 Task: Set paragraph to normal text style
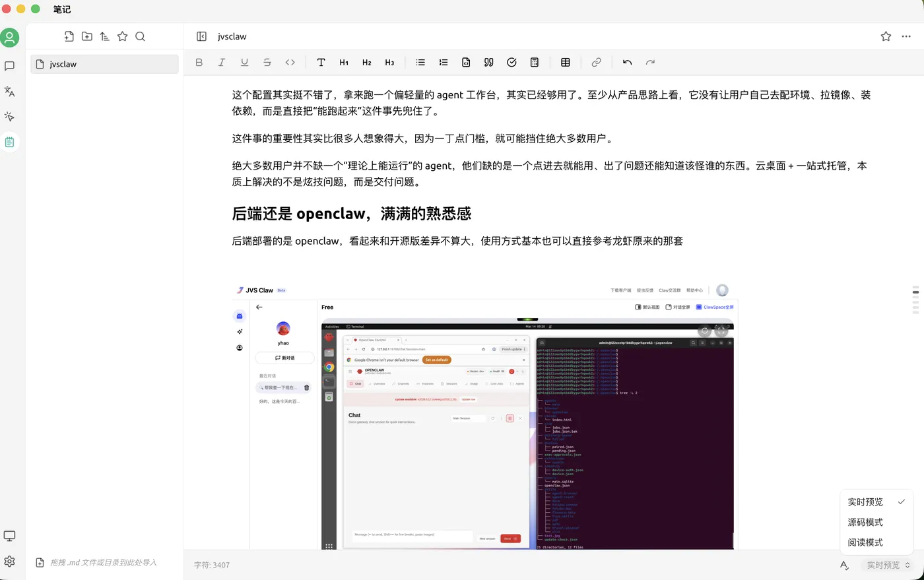[x=321, y=62]
